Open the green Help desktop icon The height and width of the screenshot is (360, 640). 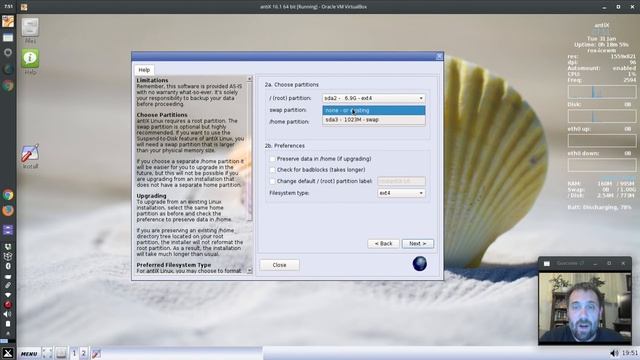[x=30, y=58]
